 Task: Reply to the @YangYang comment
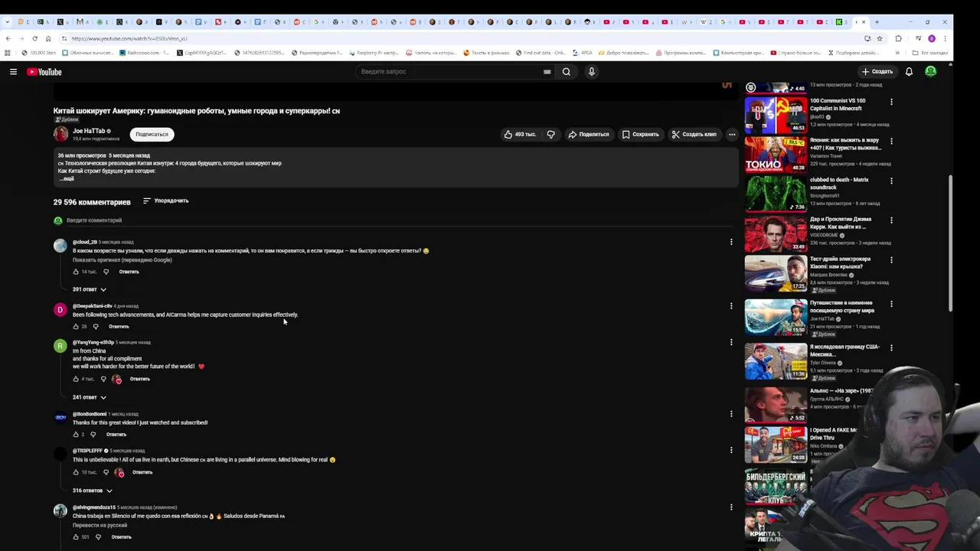pos(139,379)
